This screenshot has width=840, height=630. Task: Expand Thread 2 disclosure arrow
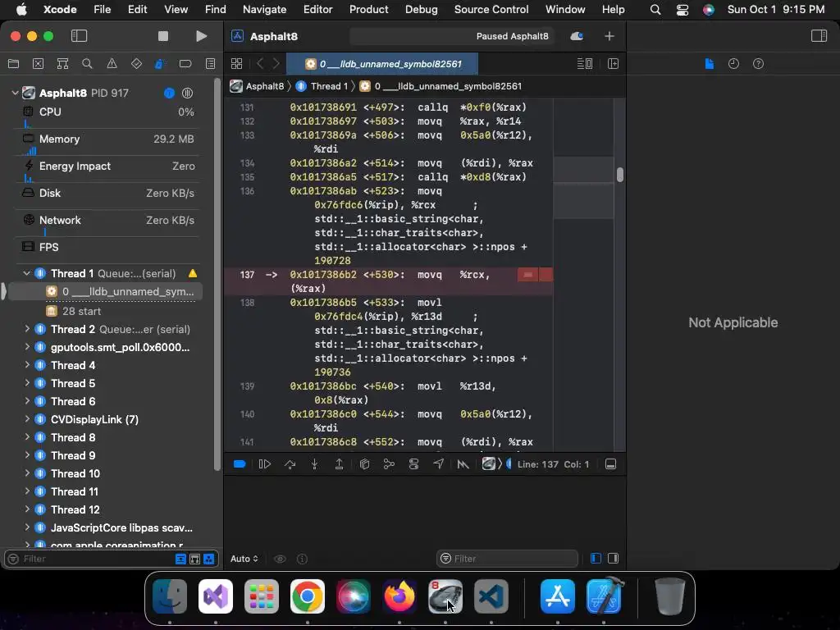(27, 329)
